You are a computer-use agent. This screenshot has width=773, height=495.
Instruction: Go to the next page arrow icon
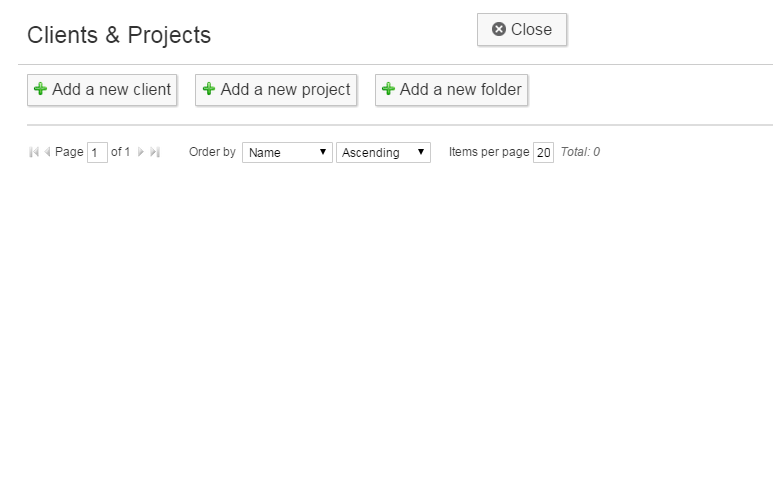point(141,152)
